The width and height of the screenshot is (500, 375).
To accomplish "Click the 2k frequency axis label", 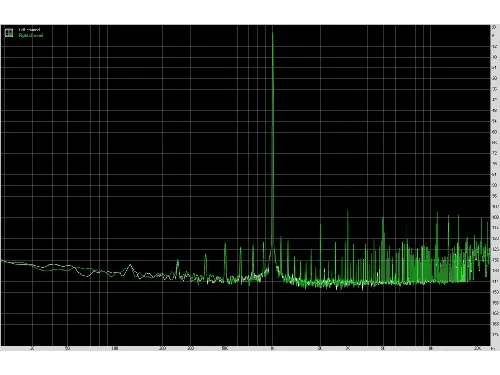I will click(320, 349).
